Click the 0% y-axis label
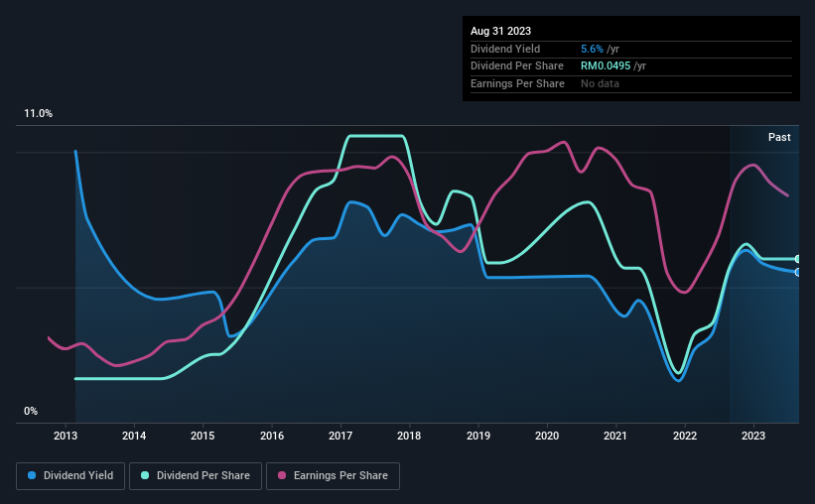Viewport: 815px width, 504px height. click(x=31, y=411)
